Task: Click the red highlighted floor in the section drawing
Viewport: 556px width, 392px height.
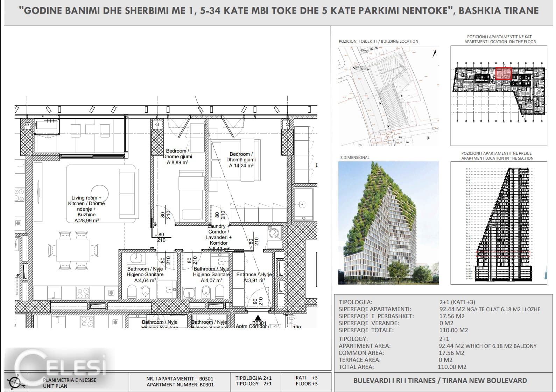Action: pyautogui.click(x=503, y=254)
